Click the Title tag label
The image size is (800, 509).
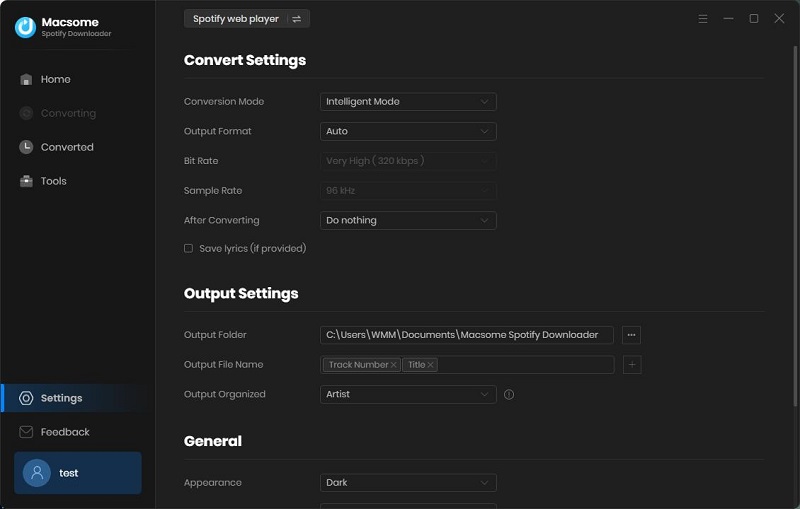pyautogui.click(x=416, y=365)
